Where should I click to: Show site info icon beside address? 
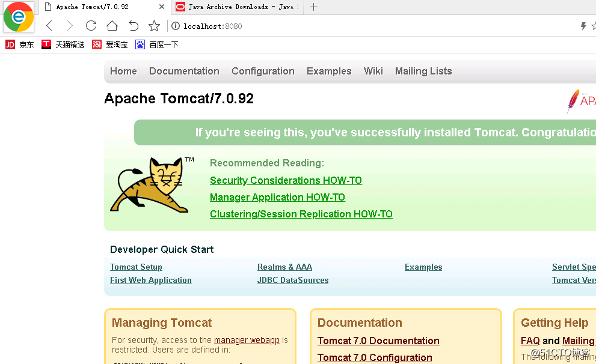coord(176,26)
